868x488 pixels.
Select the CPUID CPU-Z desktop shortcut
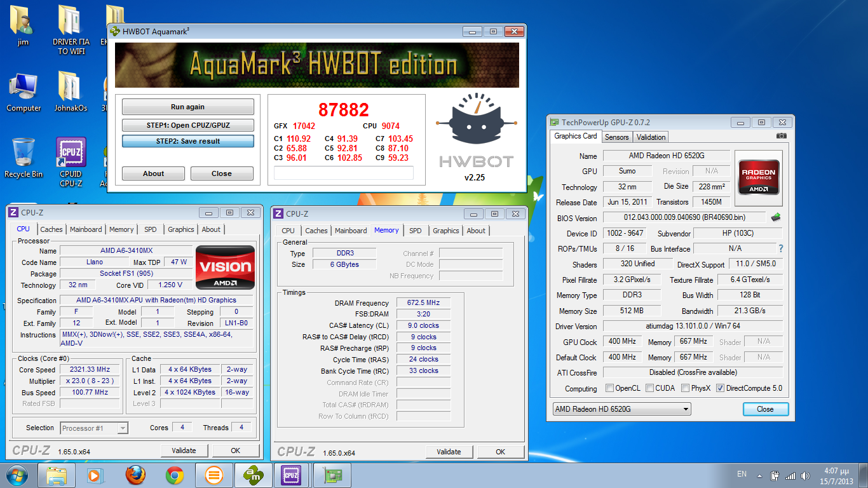point(71,162)
